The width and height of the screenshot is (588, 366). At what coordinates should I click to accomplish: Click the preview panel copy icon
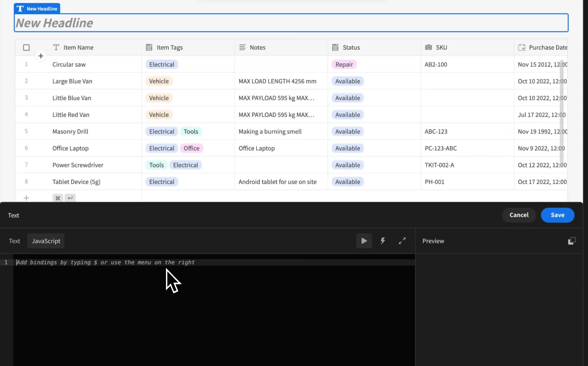click(571, 241)
